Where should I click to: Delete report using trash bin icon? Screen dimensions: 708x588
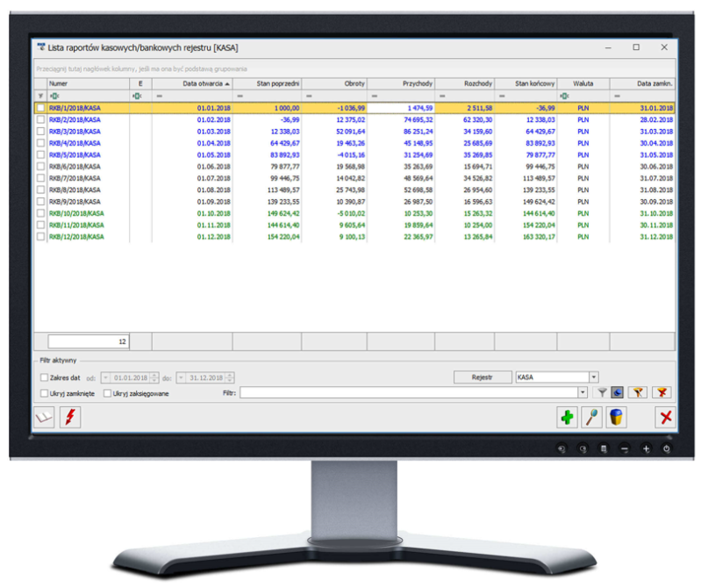[616, 418]
